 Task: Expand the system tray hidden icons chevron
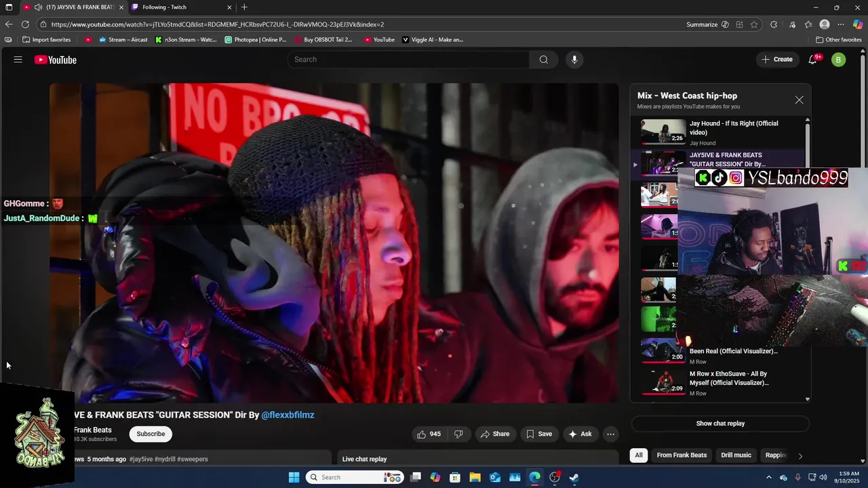tap(768, 477)
